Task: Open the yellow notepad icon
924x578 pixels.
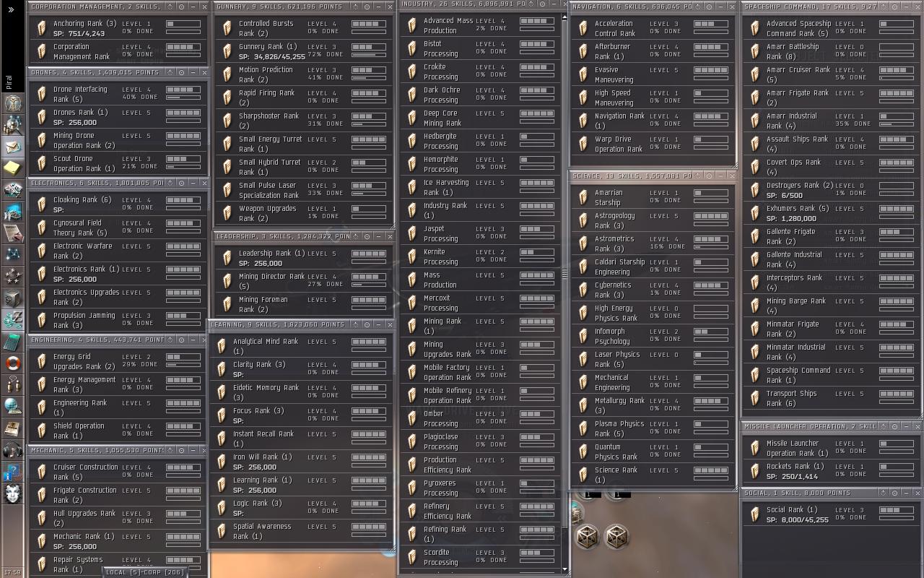Action: 13,168
